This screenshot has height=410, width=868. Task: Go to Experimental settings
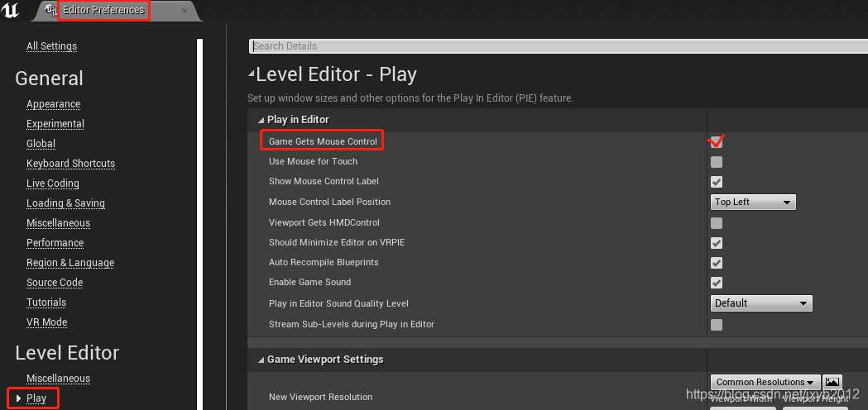55,124
